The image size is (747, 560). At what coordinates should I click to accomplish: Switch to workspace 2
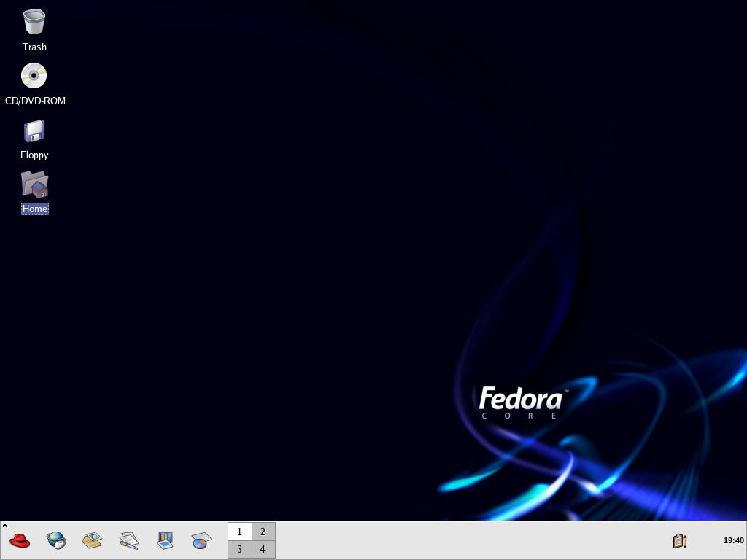263,532
